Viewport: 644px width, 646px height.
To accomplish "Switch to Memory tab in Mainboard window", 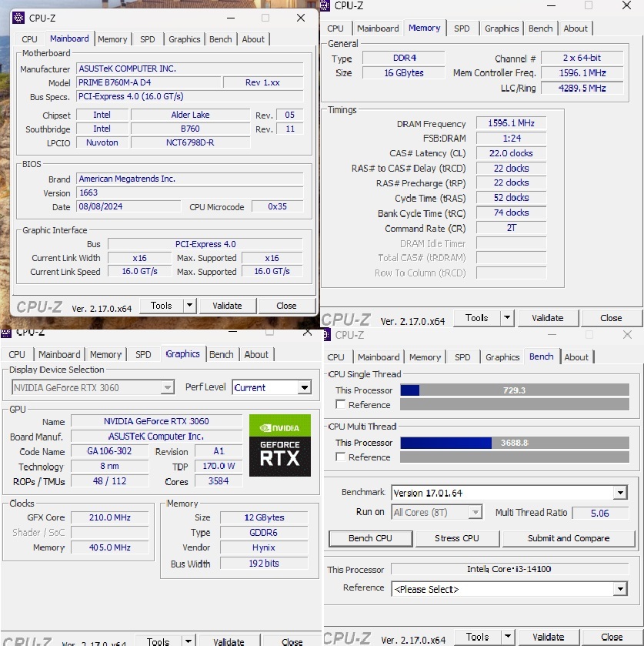I will click(112, 39).
